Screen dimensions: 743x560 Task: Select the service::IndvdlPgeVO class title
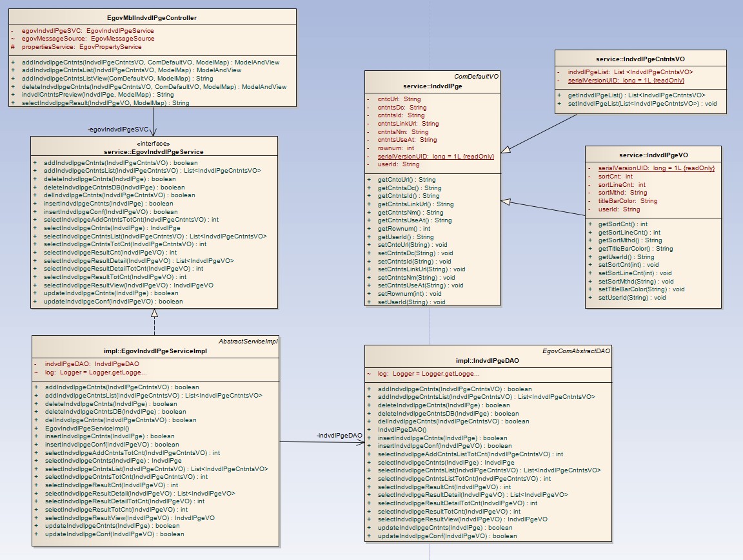[x=653, y=155]
